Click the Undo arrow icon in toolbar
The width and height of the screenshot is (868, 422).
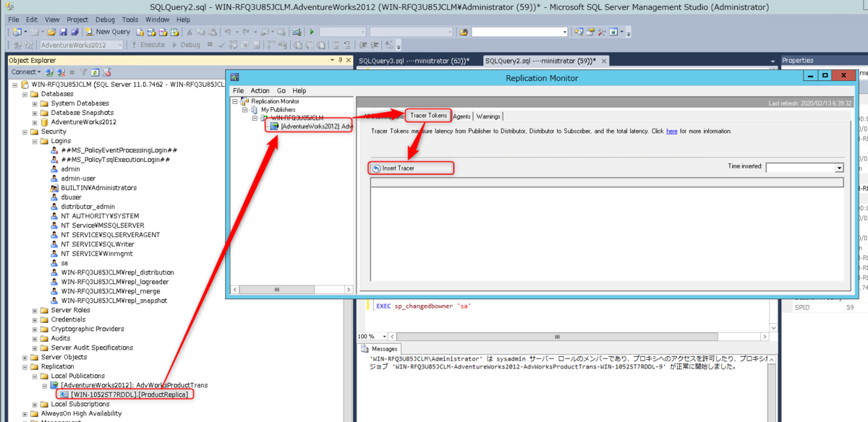click(227, 32)
